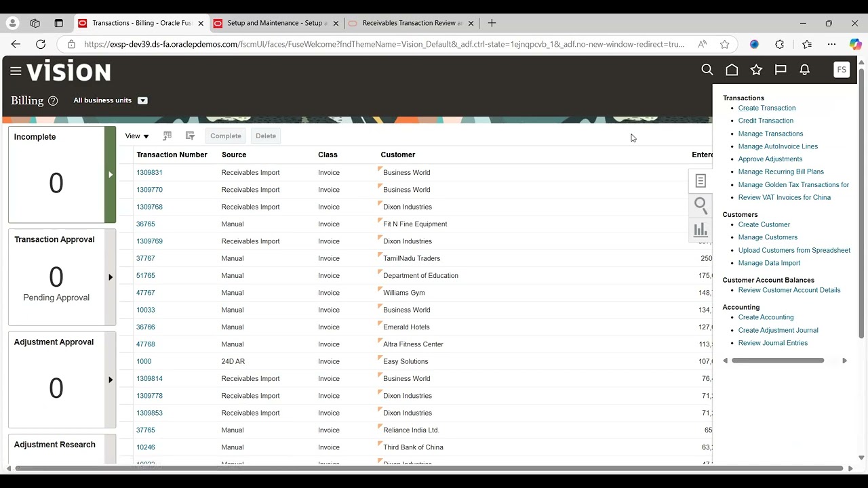Open Review Customer Account Details link
868x488 pixels.
click(x=789, y=290)
